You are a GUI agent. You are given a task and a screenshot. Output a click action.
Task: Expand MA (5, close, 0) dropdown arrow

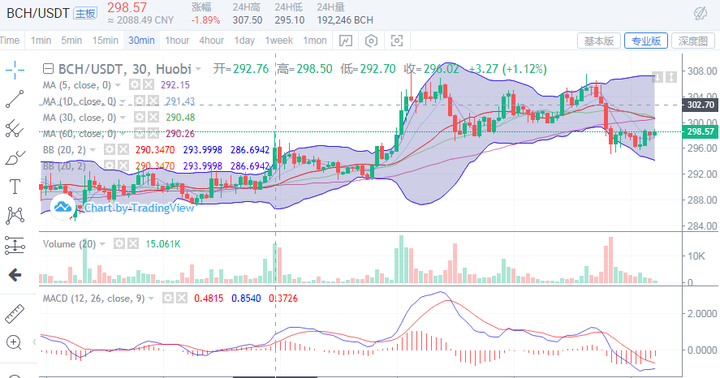point(118,85)
